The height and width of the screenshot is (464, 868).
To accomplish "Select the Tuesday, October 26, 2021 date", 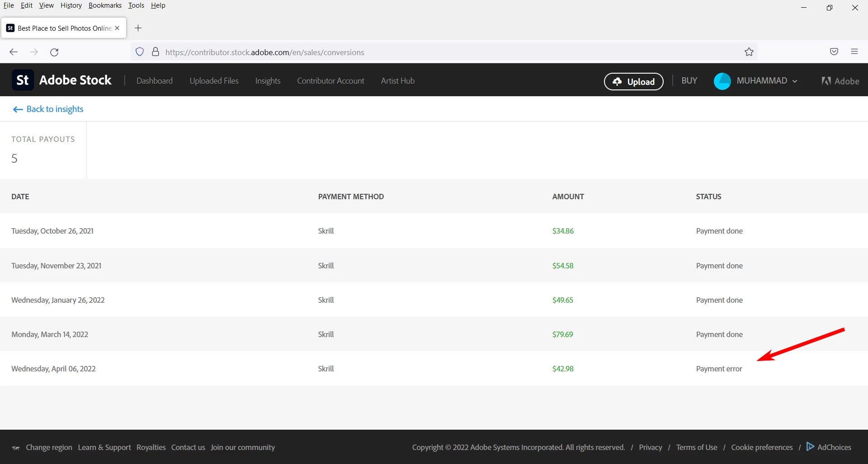I will click(x=52, y=231).
